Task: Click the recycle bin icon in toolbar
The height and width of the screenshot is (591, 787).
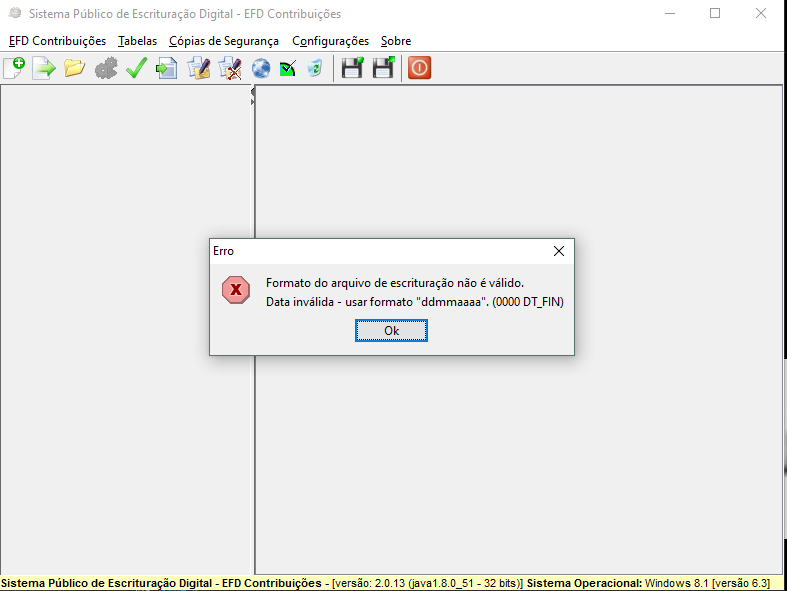Action: tap(315, 68)
